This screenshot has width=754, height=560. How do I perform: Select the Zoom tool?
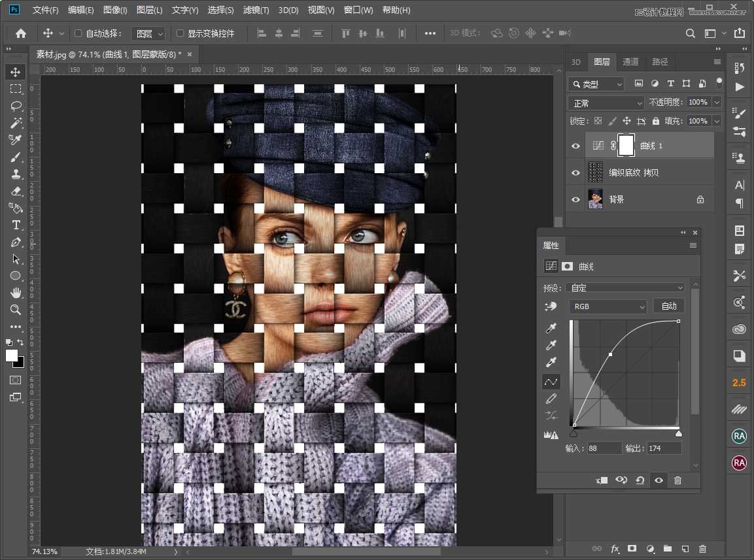(15, 310)
